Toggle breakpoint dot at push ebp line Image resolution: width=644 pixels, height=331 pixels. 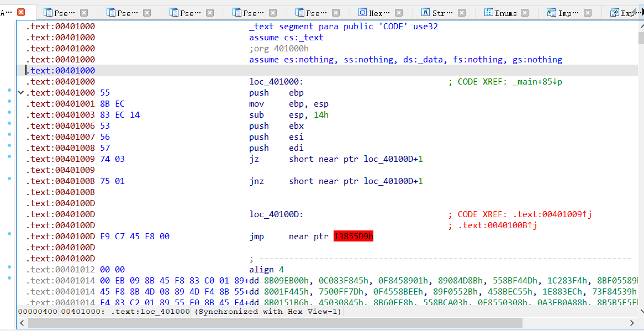[9, 90]
